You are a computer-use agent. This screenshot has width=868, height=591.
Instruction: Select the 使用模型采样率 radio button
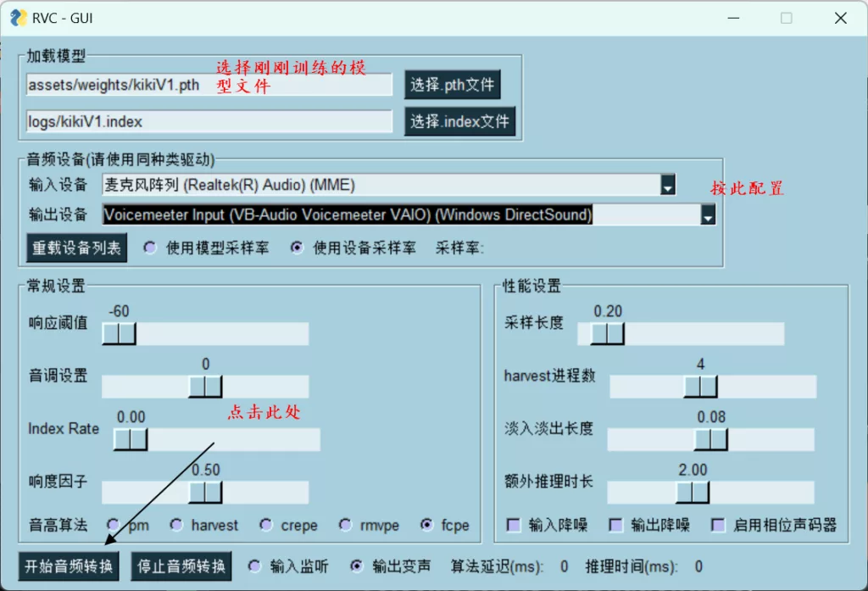151,248
